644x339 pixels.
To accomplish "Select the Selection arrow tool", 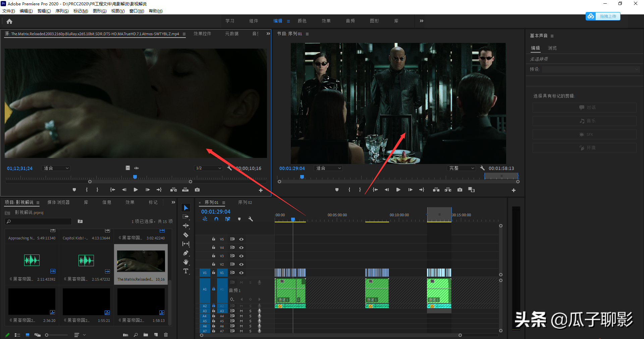I will 186,208.
